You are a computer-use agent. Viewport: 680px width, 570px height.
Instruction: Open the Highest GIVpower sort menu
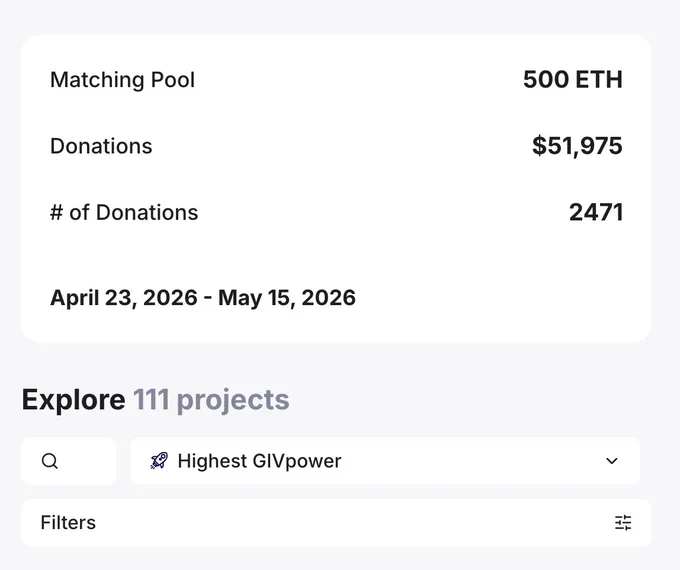pyautogui.click(x=385, y=461)
